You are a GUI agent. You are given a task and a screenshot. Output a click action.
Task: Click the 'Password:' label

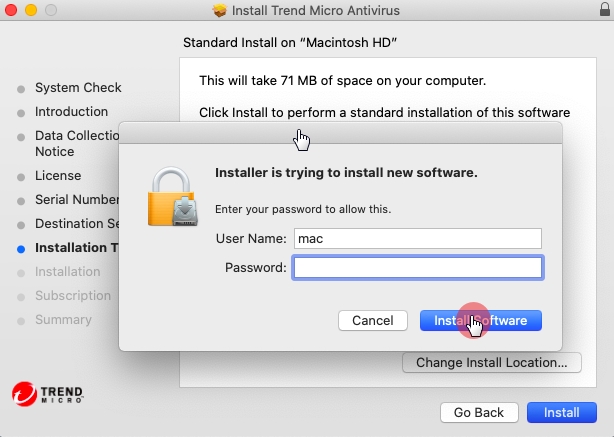(x=256, y=267)
